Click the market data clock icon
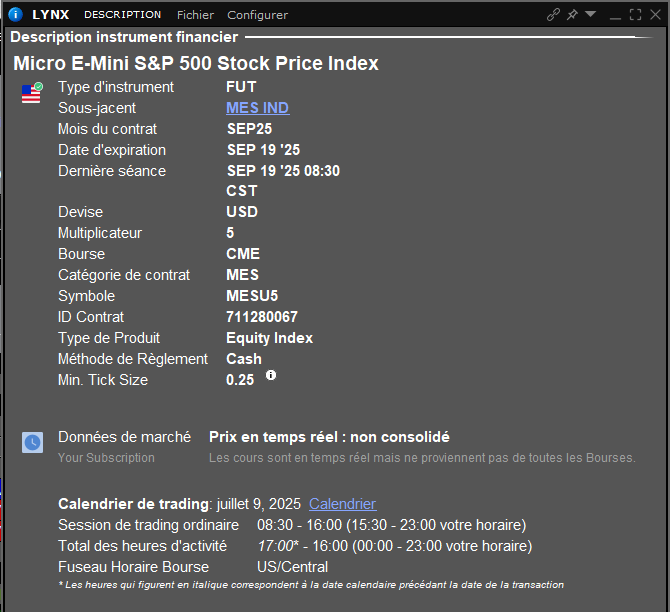This screenshot has height=612, width=670. 32,442
